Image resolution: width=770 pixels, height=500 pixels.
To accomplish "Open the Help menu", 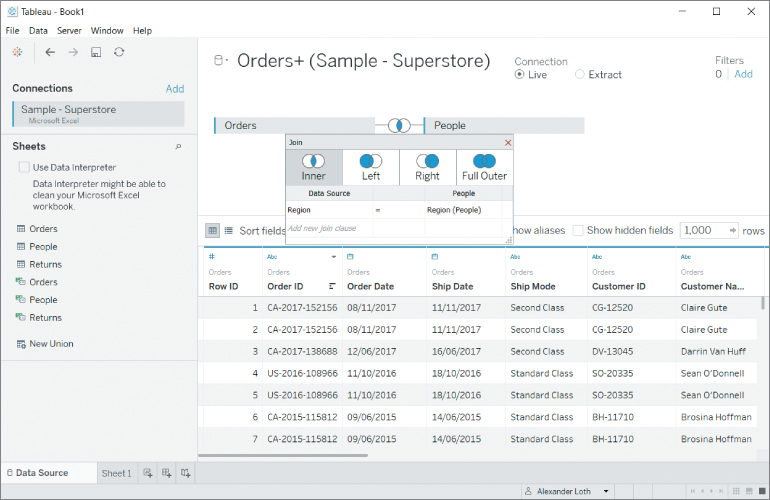I will 142,30.
